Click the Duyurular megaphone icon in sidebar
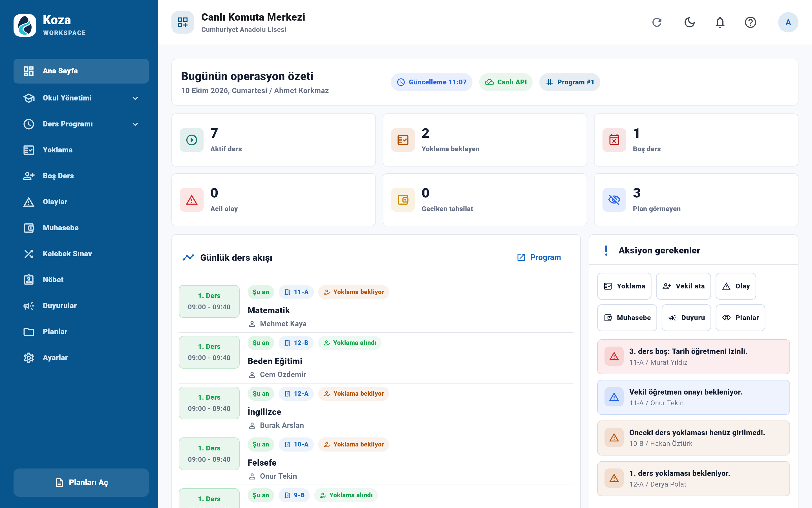Screen dimensions: 812x508 pos(29,306)
